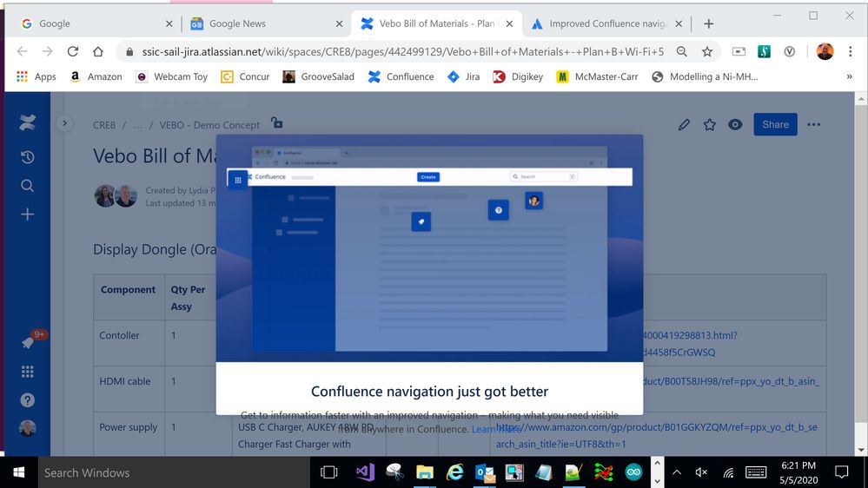Click the address bar URL

pyautogui.click(x=402, y=51)
